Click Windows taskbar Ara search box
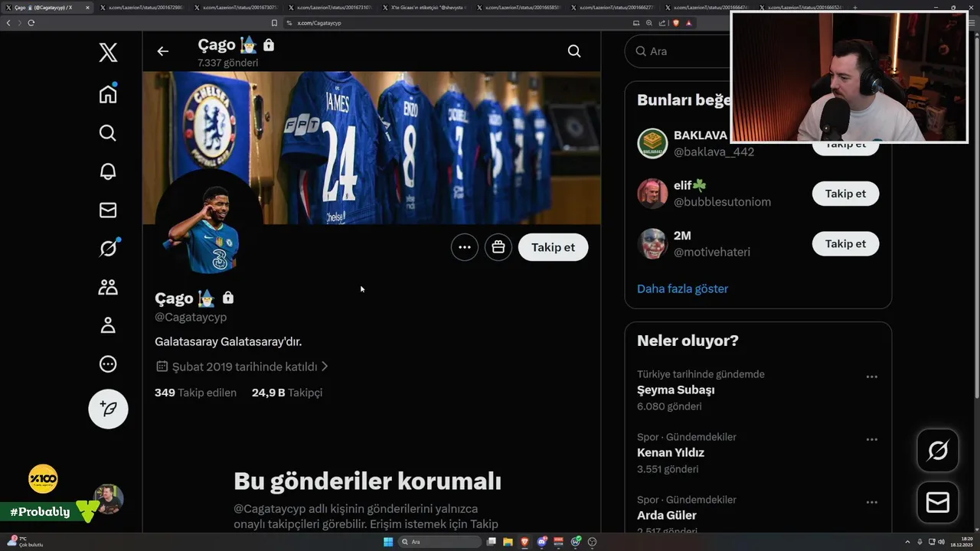980x551 pixels. pyautogui.click(x=440, y=542)
